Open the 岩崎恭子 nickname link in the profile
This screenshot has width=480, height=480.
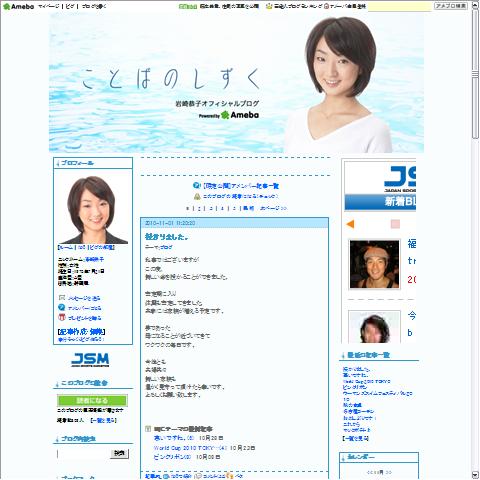point(94,259)
